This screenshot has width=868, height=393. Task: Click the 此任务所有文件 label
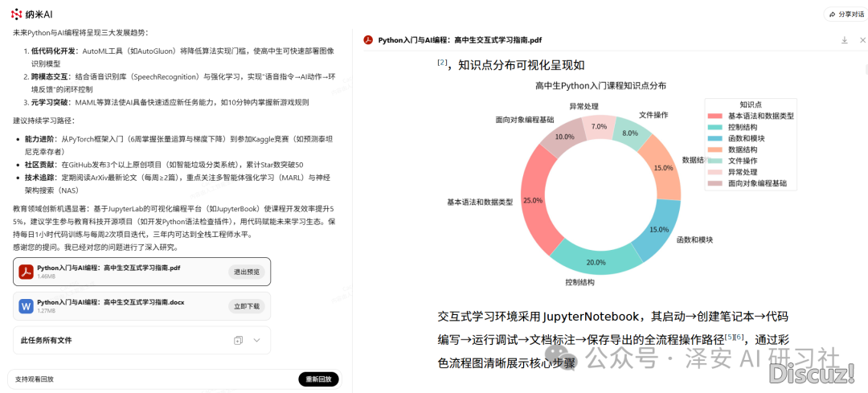[46, 341]
